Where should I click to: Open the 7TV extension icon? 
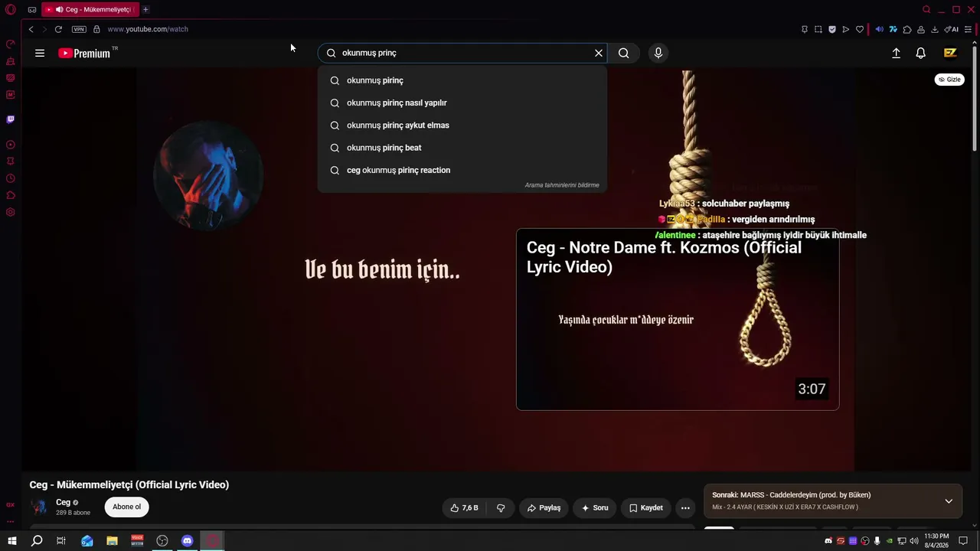[893, 29]
